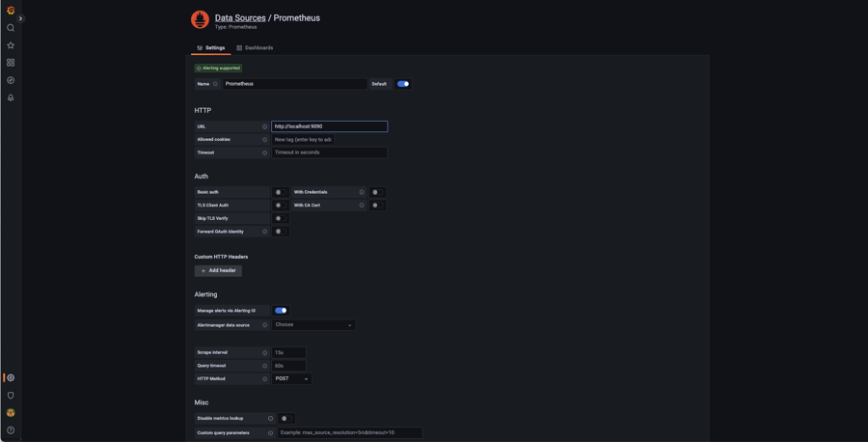Click the Custom HTTP Headers label

[222, 257]
